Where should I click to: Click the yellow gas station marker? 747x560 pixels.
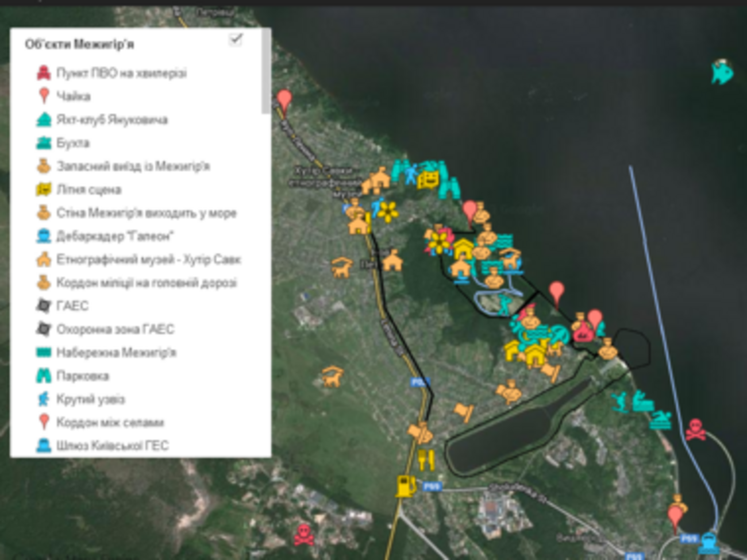pyautogui.click(x=406, y=486)
